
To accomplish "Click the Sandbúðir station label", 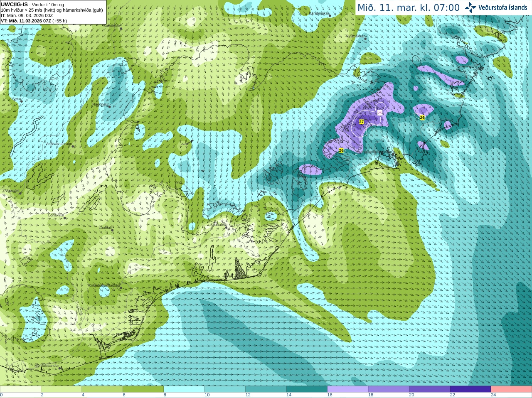I will (x=111, y=26).
